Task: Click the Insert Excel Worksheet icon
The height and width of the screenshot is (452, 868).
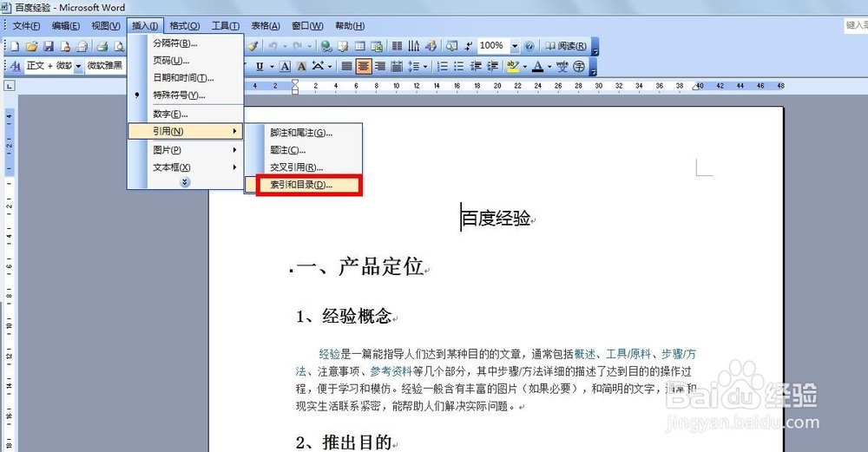Action: coord(377,47)
